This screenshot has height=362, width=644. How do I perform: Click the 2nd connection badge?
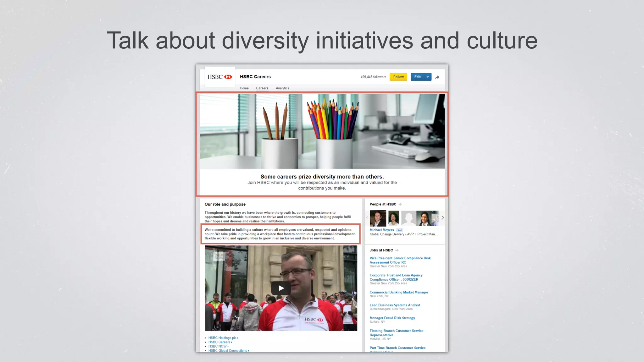point(399,230)
